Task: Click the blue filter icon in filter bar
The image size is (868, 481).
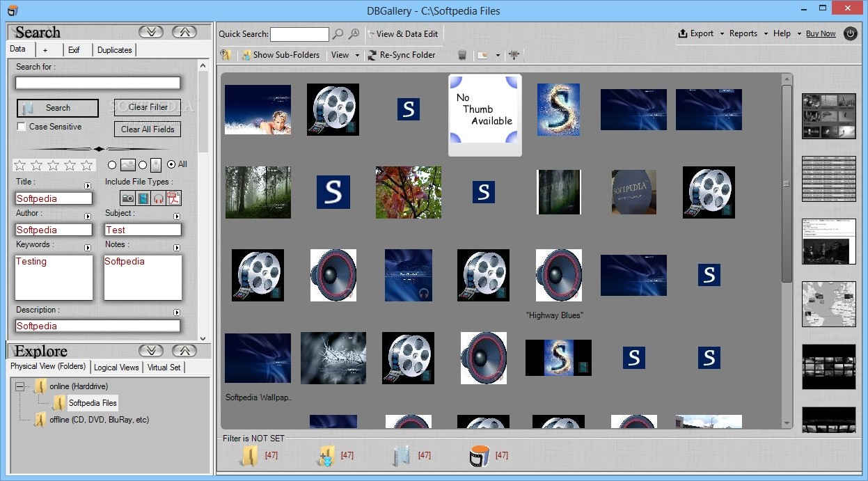Action: [x=401, y=456]
